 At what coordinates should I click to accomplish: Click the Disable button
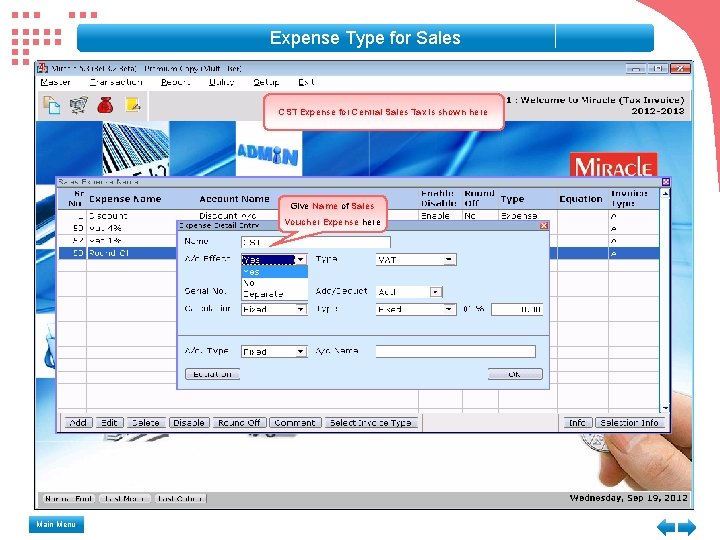(x=189, y=422)
